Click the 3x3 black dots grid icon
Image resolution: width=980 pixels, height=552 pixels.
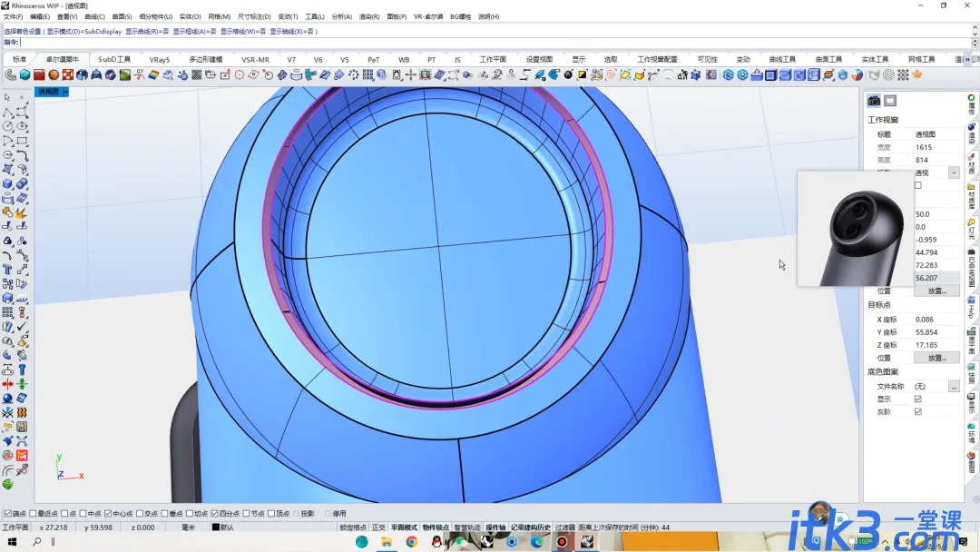(x=903, y=75)
